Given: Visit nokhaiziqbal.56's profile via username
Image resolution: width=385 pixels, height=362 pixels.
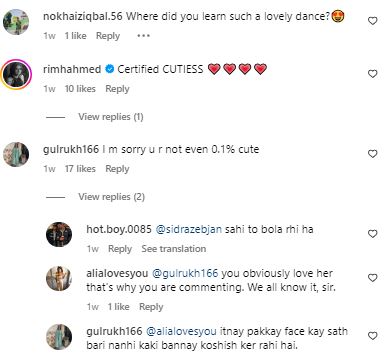Looking at the screenshot, I should (83, 16).
